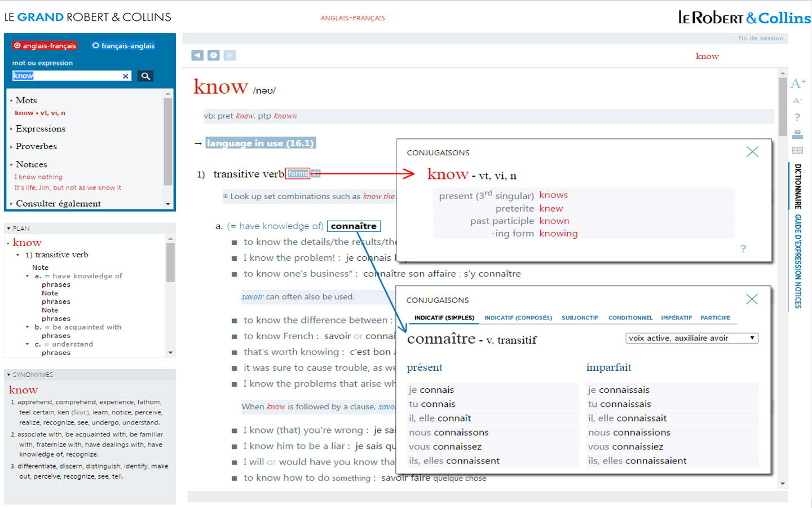Screen dimensions: 812x508
Task: Expand the Expressions section
Action: pos(11,129)
